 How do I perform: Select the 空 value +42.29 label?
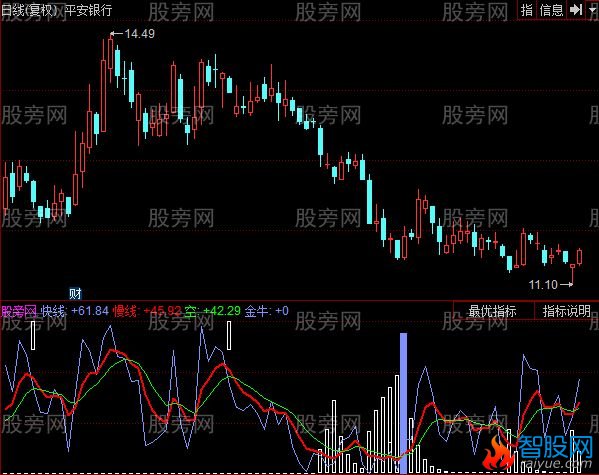(212, 311)
